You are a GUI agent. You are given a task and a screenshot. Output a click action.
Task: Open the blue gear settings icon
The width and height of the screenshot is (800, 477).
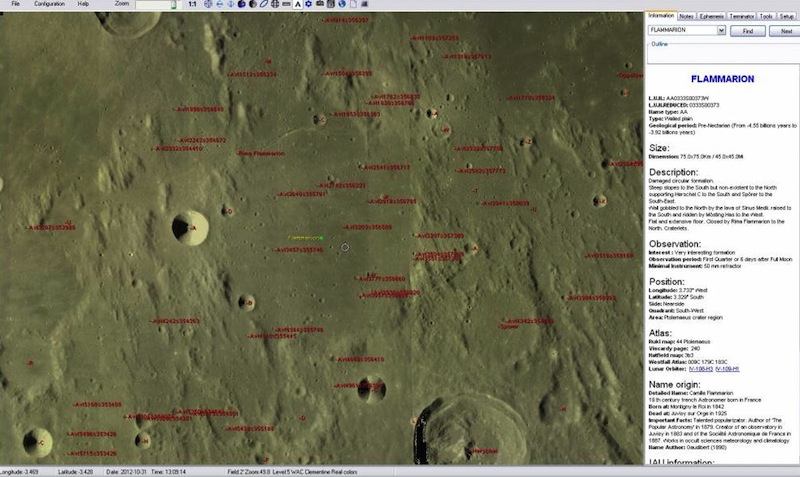pyautogui.click(x=309, y=4)
